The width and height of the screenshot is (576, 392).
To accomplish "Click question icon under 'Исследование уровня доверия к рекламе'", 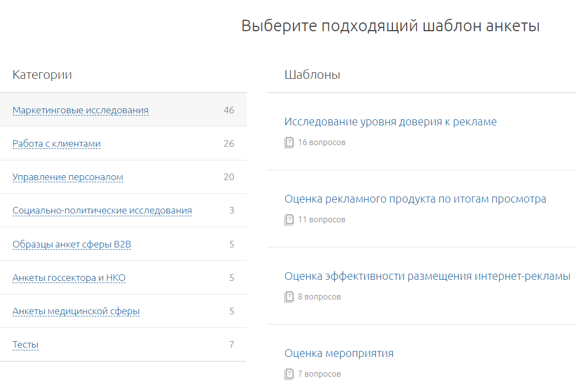I will 289,143.
